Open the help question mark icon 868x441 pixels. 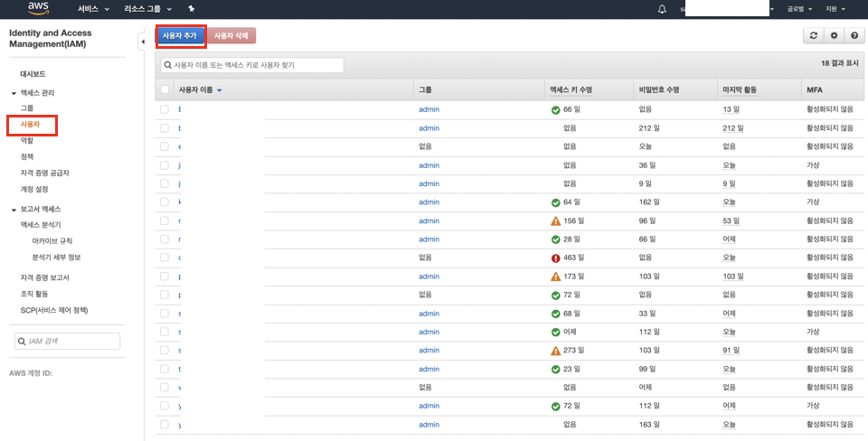pyautogui.click(x=854, y=35)
